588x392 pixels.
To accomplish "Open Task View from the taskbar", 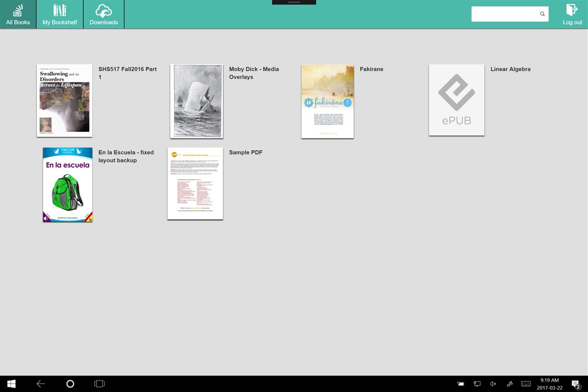I will point(99,384).
